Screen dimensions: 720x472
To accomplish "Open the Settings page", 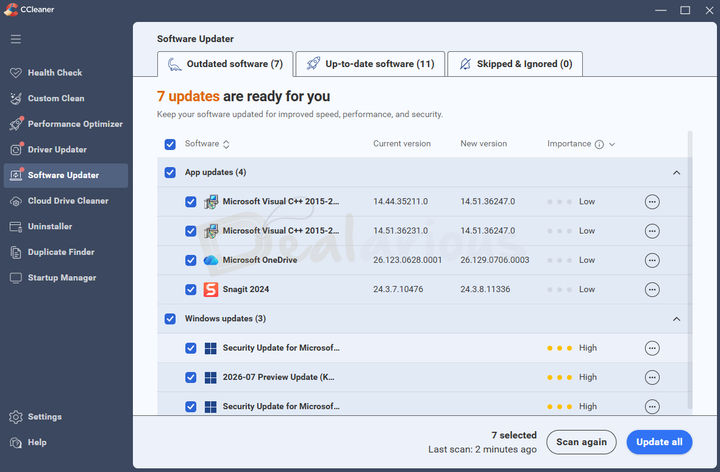I will pyautogui.click(x=66, y=417).
